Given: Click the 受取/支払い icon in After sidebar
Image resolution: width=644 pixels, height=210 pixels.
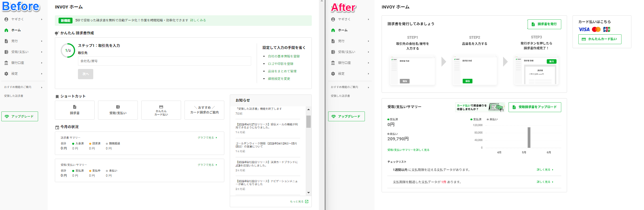Looking at the screenshot, I should point(333,52).
